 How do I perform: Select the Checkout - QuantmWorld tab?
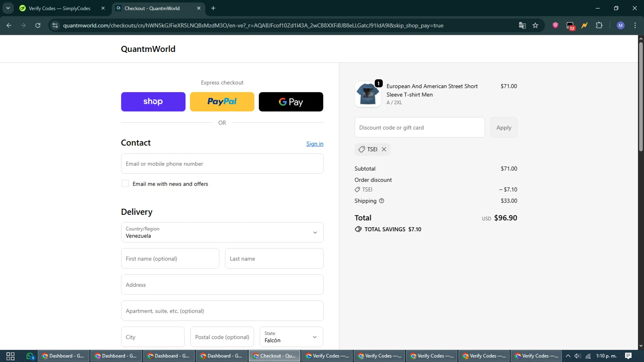click(x=158, y=8)
